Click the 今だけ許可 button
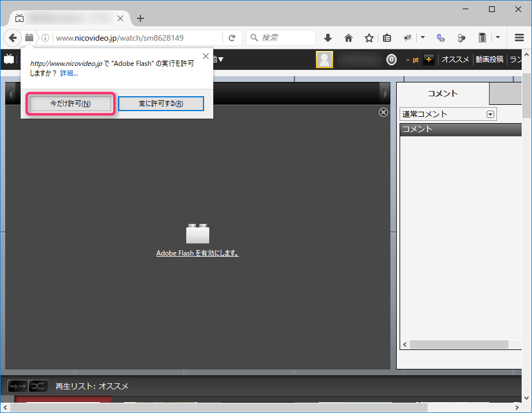Image resolution: width=532 pixels, height=413 pixels. pos(71,104)
